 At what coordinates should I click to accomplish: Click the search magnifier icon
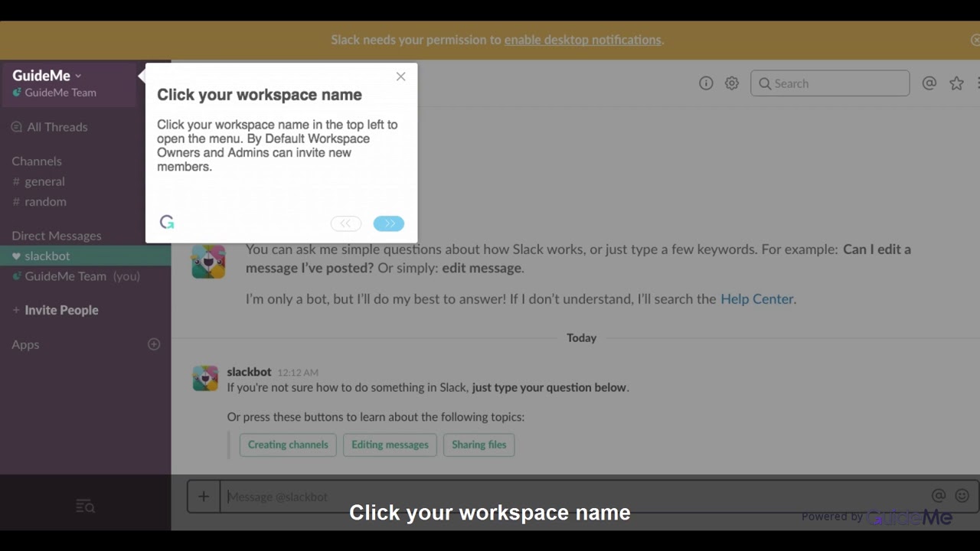pos(765,83)
